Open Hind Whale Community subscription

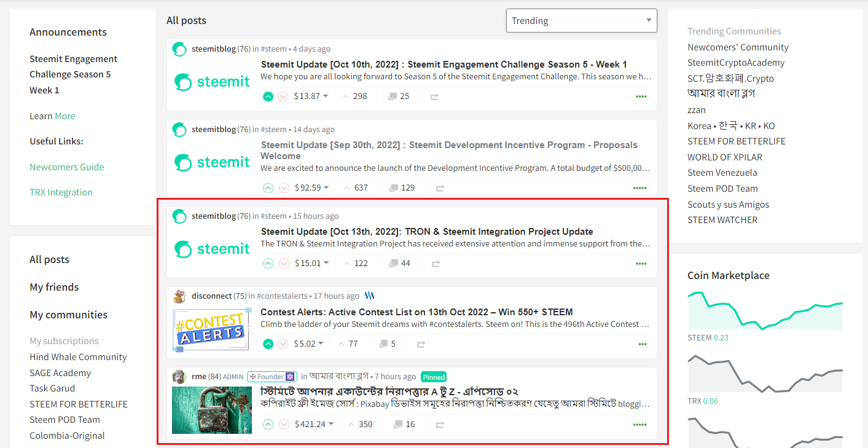(x=78, y=357)
